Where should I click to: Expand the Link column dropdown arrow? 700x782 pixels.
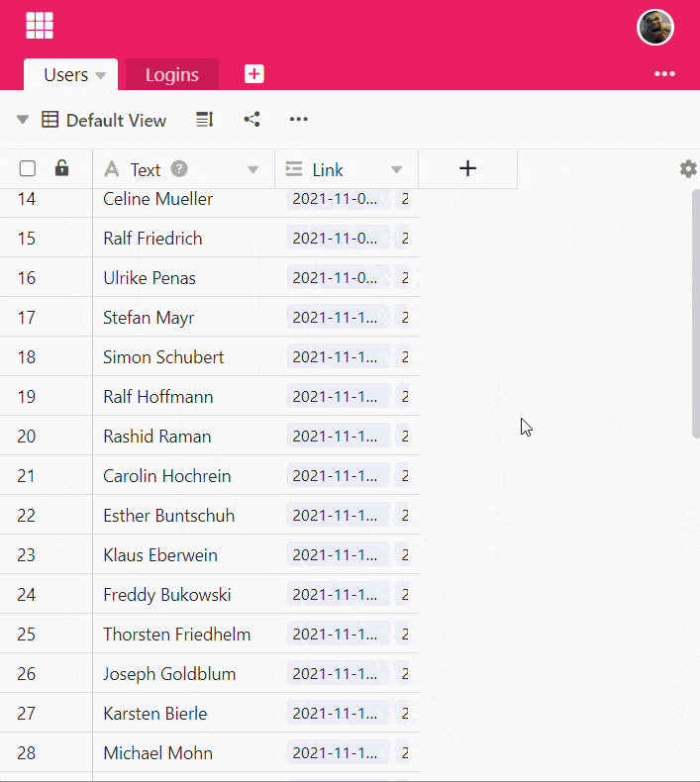point(396,169)
